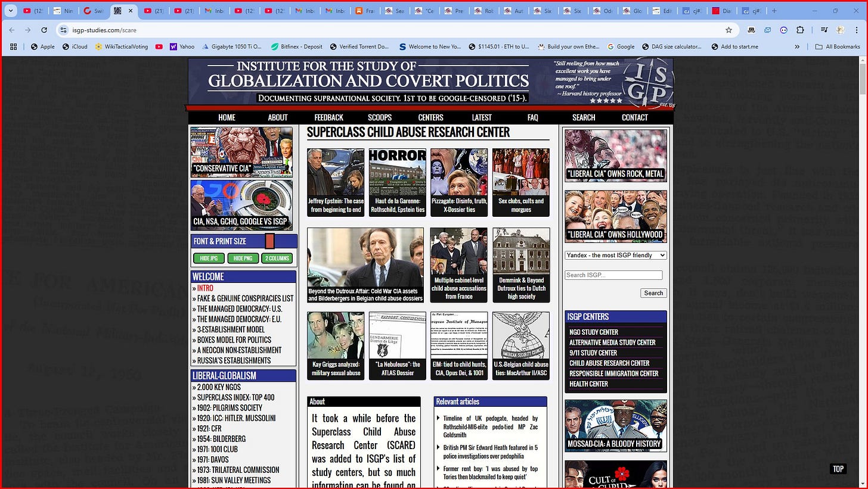Open 'Fake & Genuine Conspiracies List' link
This screenshot has height=489, width=868.
[245, 298]
